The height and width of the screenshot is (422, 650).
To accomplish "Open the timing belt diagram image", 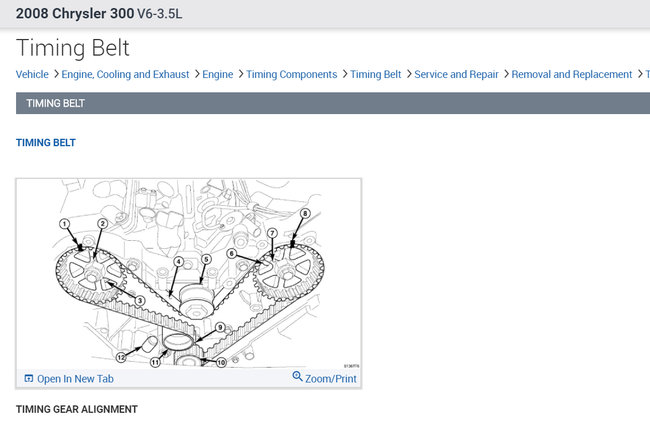I will (189, 274).
